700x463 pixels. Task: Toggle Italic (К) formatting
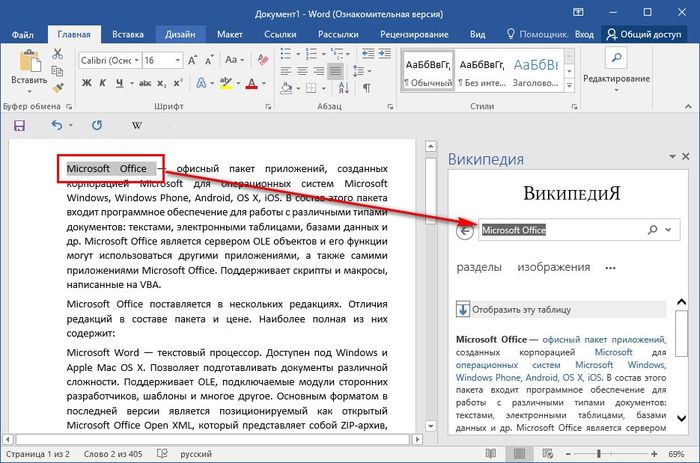tap(103, 84)
